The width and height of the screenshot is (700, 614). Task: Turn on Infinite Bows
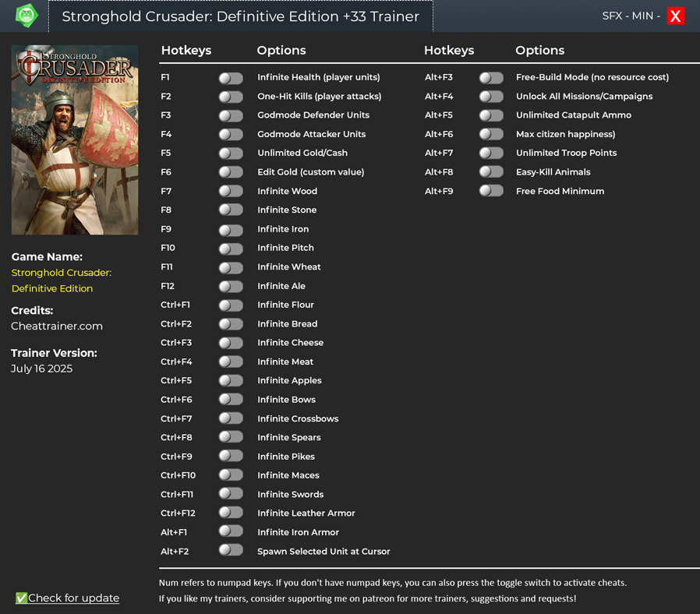coord(231,400)
